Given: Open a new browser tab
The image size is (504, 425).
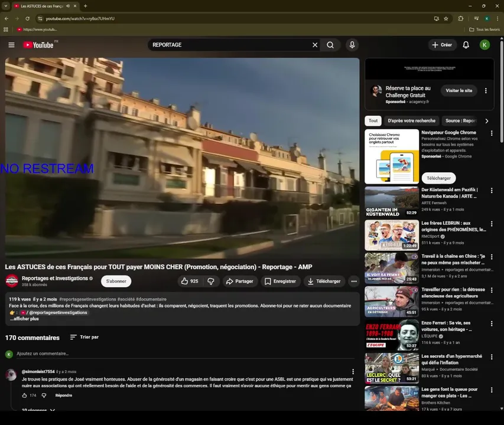Looking at the screenshot, I should (85, 6).
